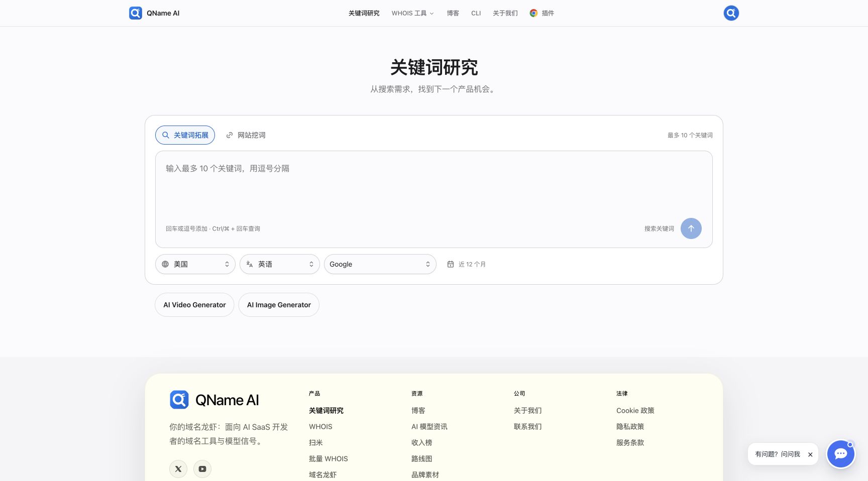The image size is (868, 481).
Task: Open footer link 路线图
Action: pos(422,459)
